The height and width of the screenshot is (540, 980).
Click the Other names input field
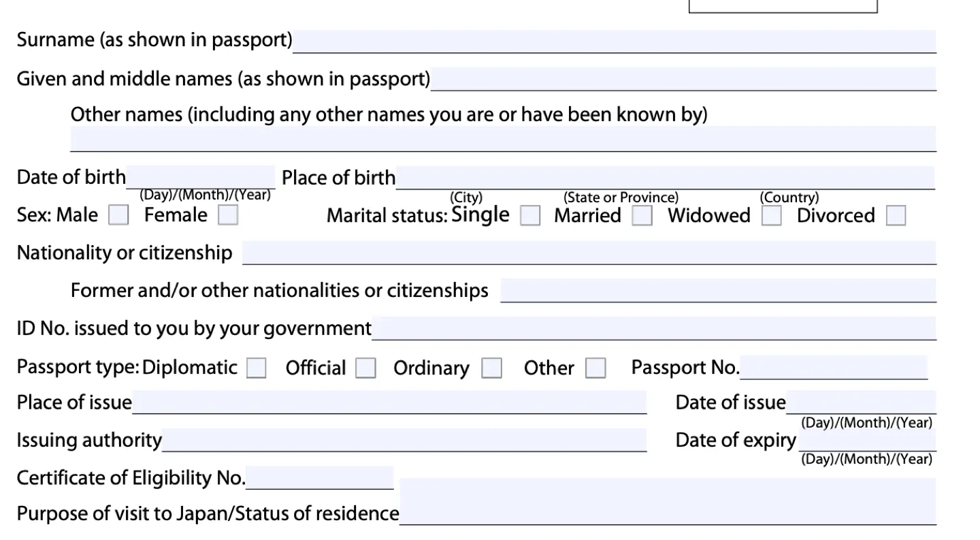coord(503,139)
